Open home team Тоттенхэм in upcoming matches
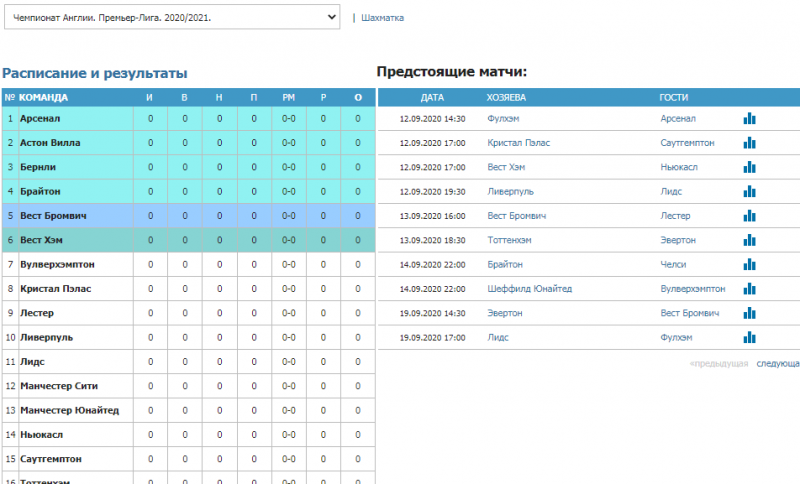Screen dimensions: 800x484 (509, 240)
